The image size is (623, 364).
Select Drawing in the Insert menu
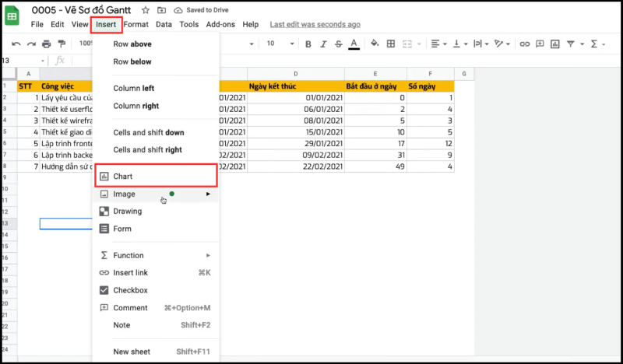coord(156,212)
